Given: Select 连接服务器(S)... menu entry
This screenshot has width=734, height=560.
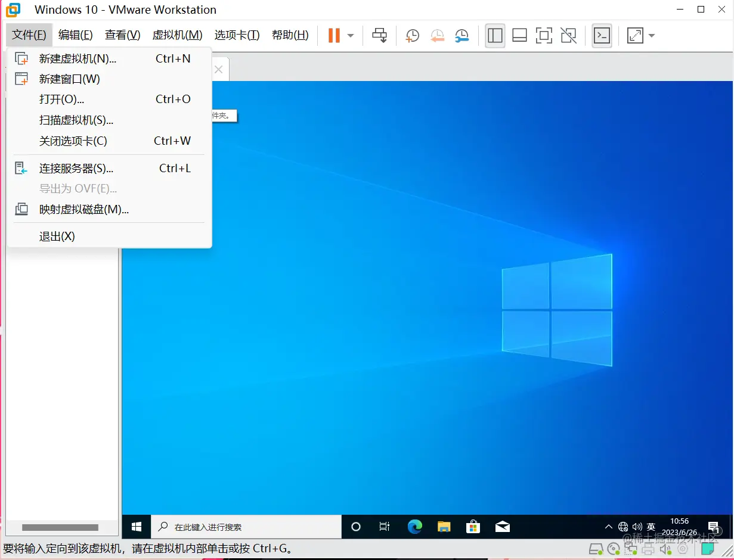Looking at the screenshot, I should (x=109, y=169).
